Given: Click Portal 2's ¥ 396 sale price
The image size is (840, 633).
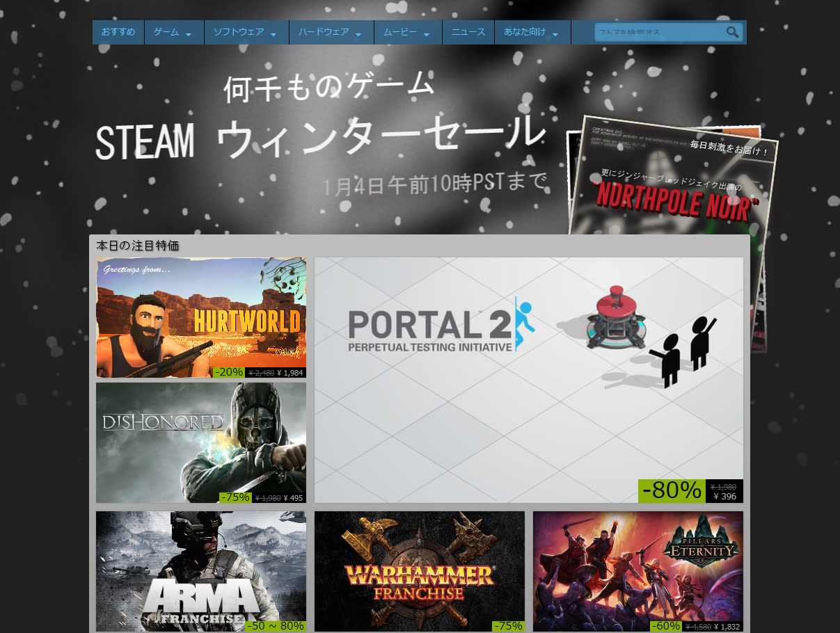Looking at the screenshot, I should (724, 497).
